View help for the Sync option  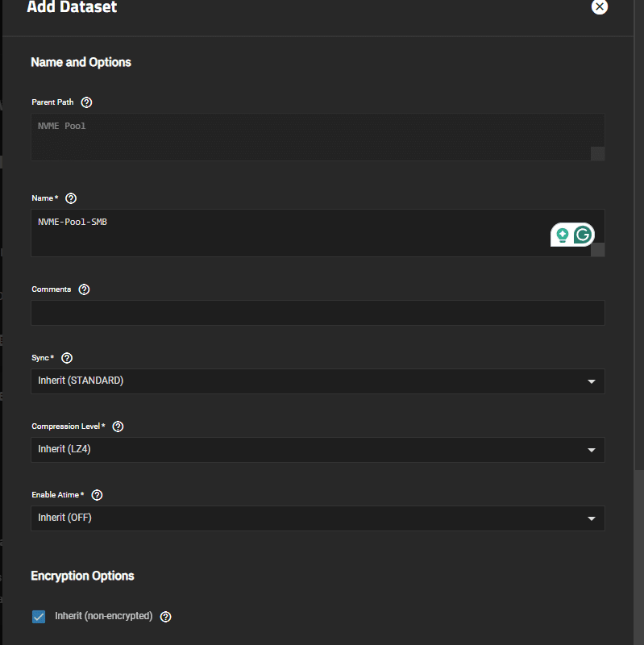click(67, 358)
